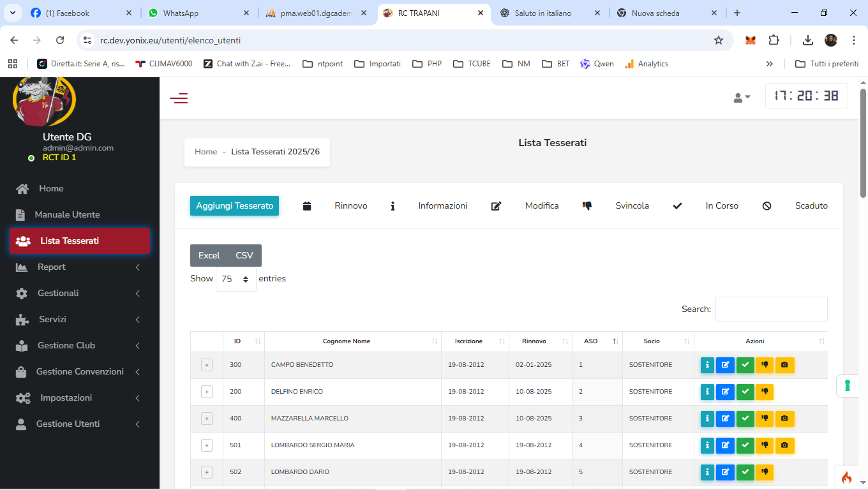Open the browser extensions puzzle icon
Screen dimensions: 868x490
(774, 40)
